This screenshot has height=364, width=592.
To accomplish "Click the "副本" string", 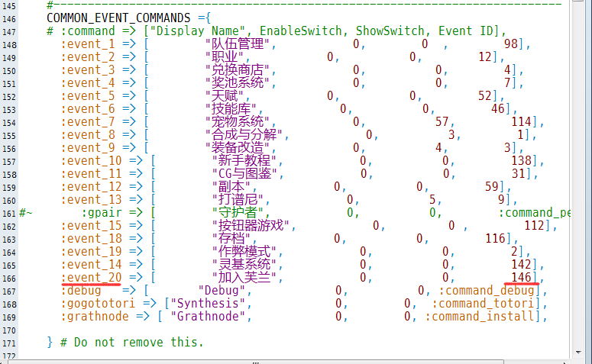I will click(231, 187).
